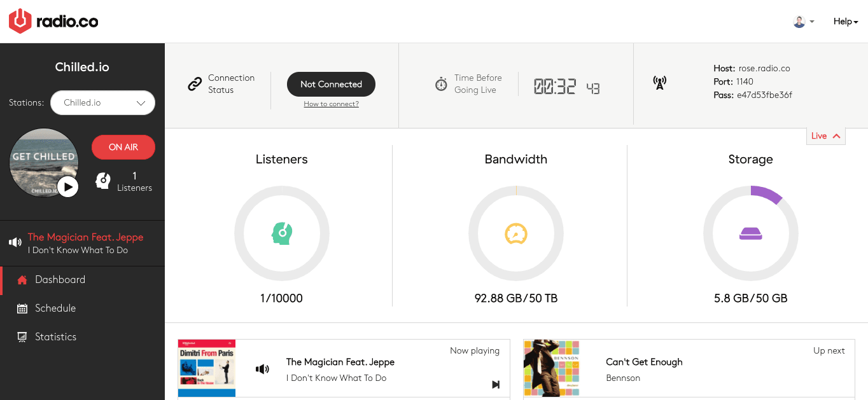Open the user avatar account dropdown
The height and width of the screenshot is (400, 868).
tap(803, 21)
